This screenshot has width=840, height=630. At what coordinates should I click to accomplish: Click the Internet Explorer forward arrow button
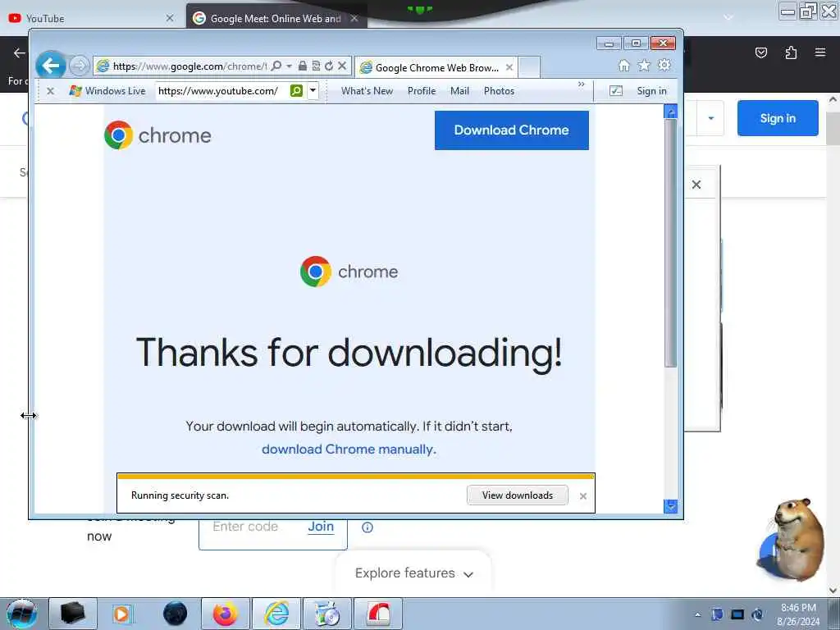pyautogui.click(x=80, y=66)
